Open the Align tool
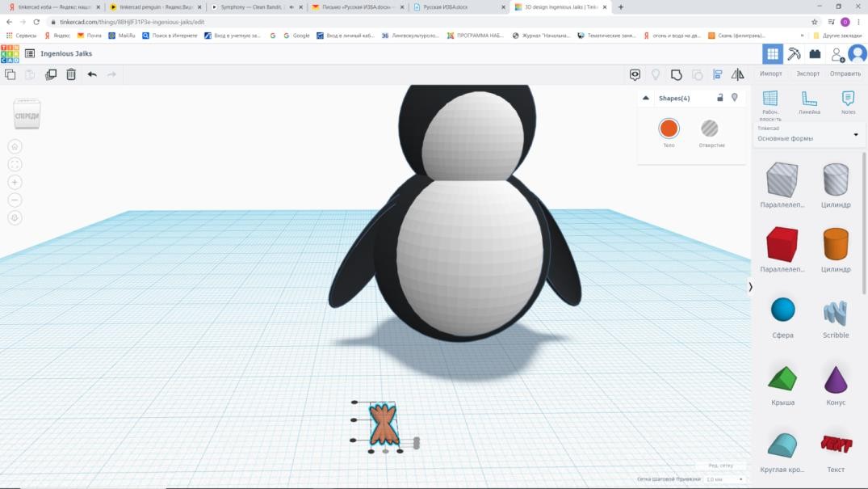 click(718, 74)
